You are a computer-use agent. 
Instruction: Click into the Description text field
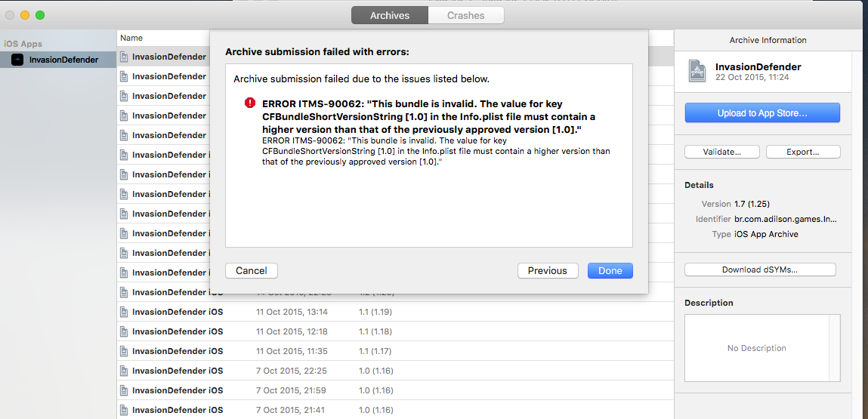coord(762,348)
